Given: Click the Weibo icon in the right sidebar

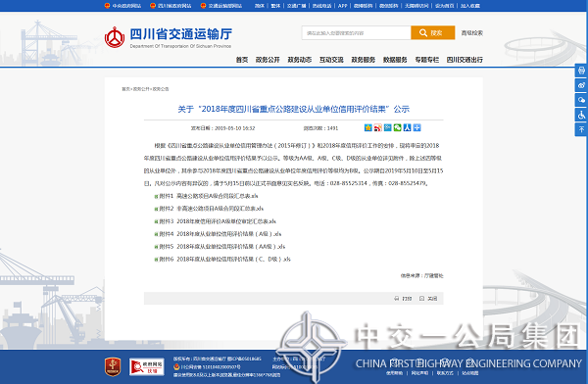Looking at the screenshot, I should 581,85.
